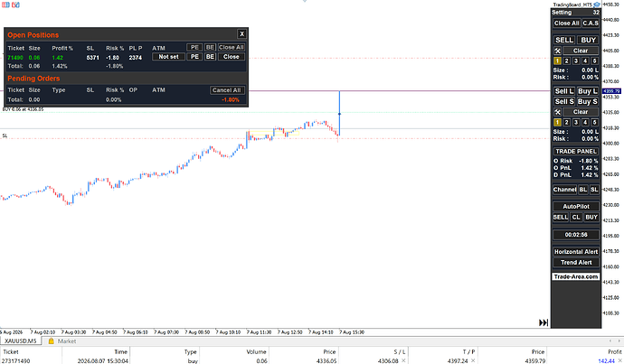
Task: Open the pending order tools wrench icon below Sell S
Action: (x=557, y=112)
